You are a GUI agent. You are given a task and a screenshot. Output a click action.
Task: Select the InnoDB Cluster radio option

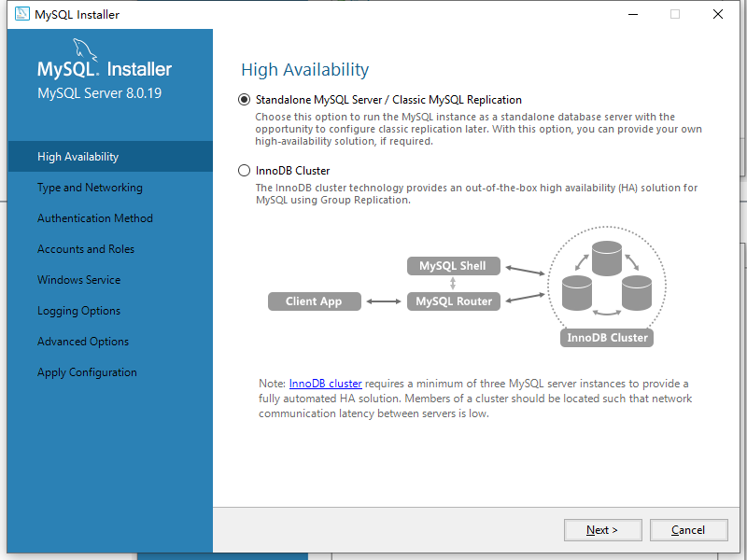[244, 171]
